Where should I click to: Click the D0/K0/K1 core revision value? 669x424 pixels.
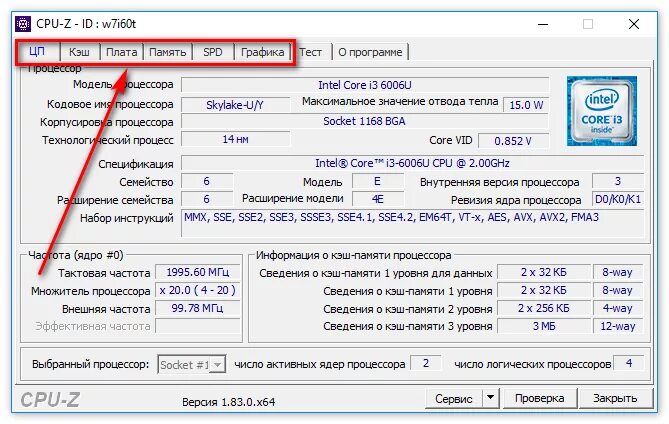[x=618, y=199]
